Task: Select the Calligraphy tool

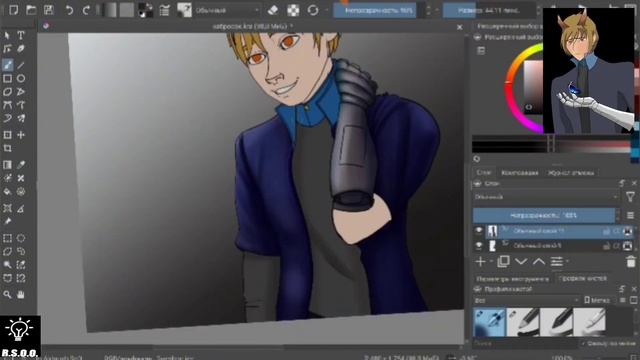Action: [x=21, y=49]
